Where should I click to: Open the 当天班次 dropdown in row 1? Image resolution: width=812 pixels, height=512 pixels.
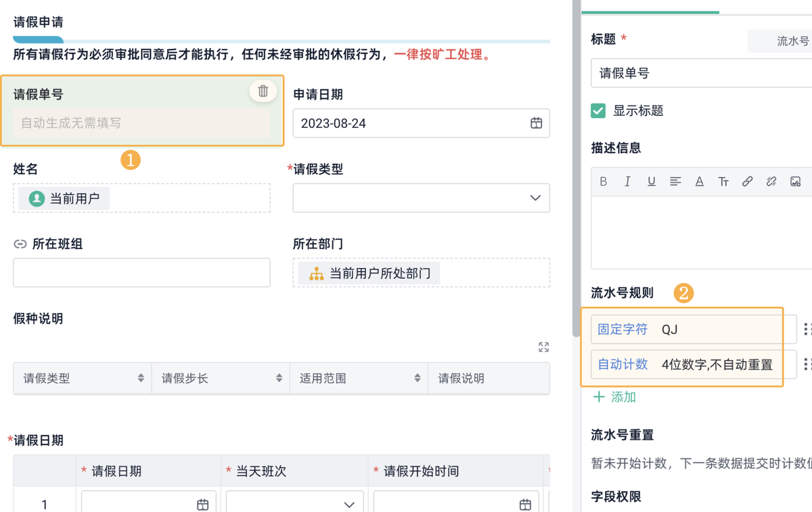point(349,504)
